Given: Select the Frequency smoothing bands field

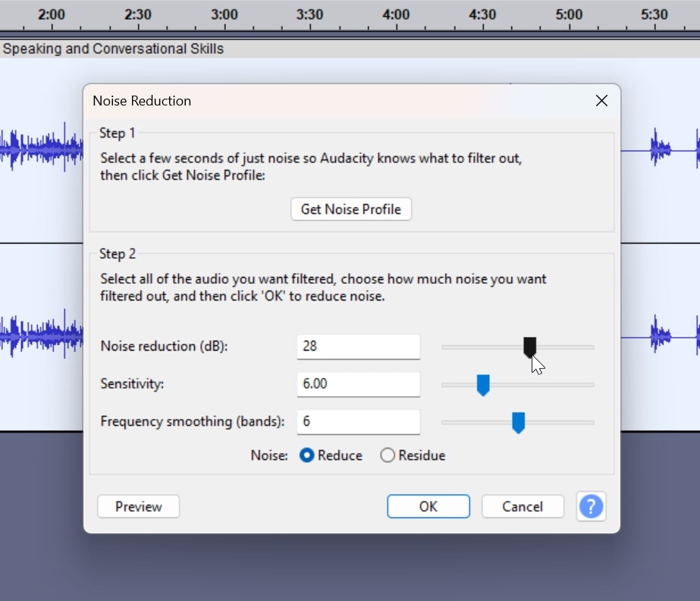Looking at the screenshot, I should [358, 422].
